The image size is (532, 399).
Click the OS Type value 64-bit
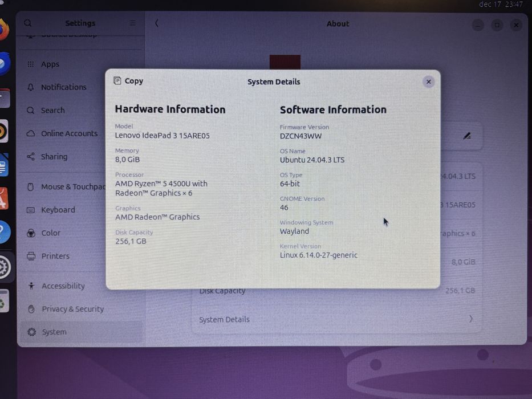(290, 184)
